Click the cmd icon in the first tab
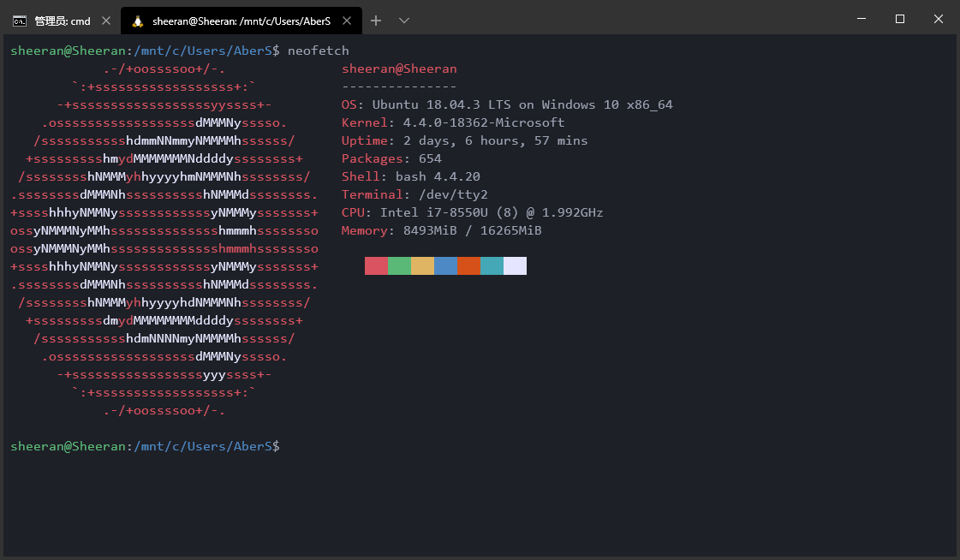The image size is (960, 560). pyautogui.click(x=19, y=21)
